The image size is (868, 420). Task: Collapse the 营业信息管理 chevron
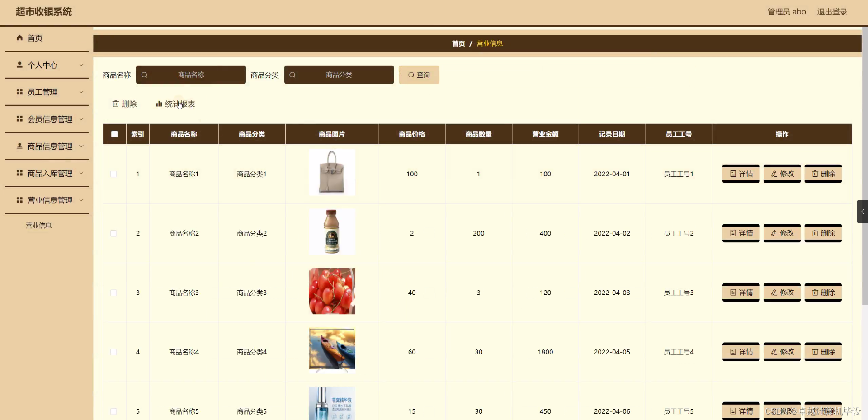(81, 200)
